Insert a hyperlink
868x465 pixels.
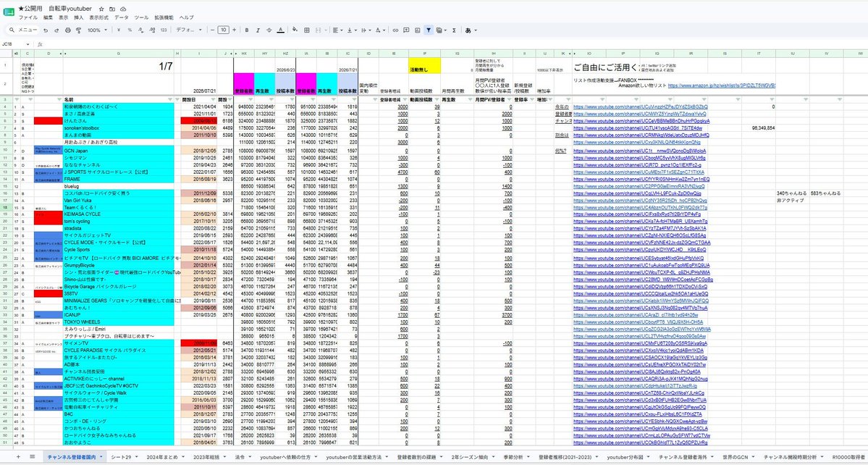click(x=395, y=30)
